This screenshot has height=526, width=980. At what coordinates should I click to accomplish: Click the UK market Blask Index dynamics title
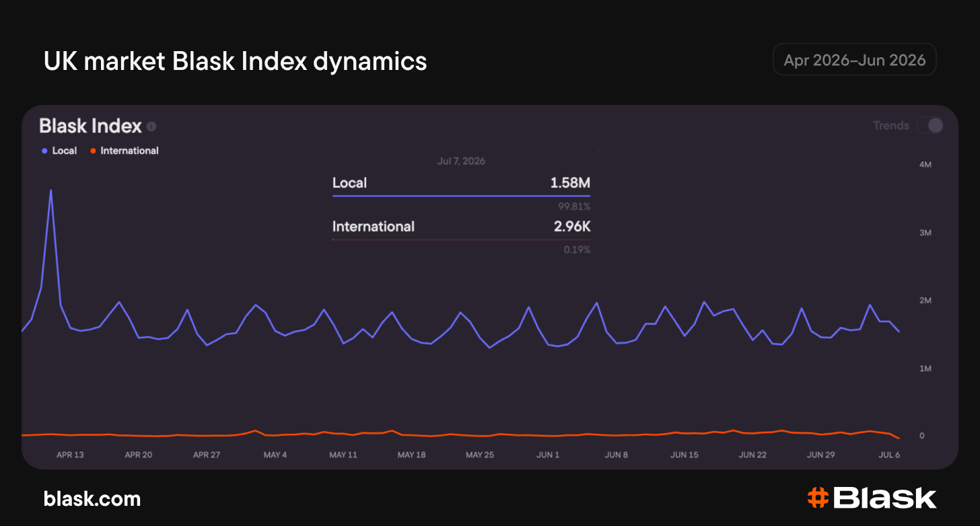[x=236, y=61]
